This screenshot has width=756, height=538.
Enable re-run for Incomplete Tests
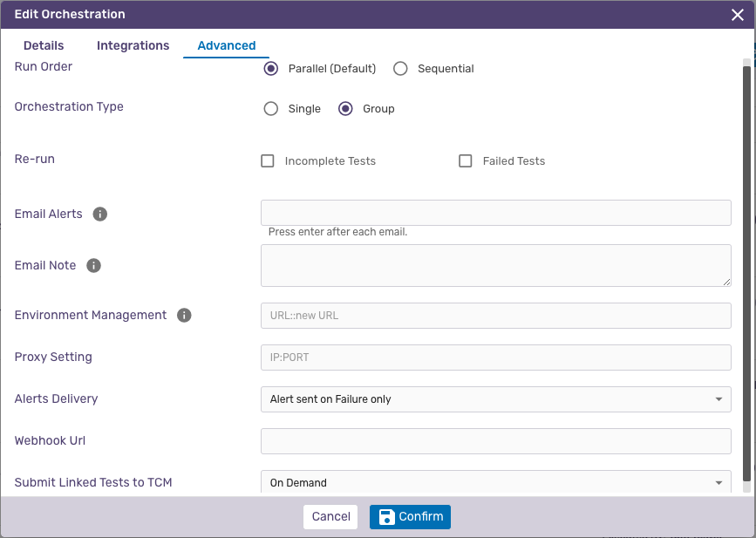(x=268, y=160)
